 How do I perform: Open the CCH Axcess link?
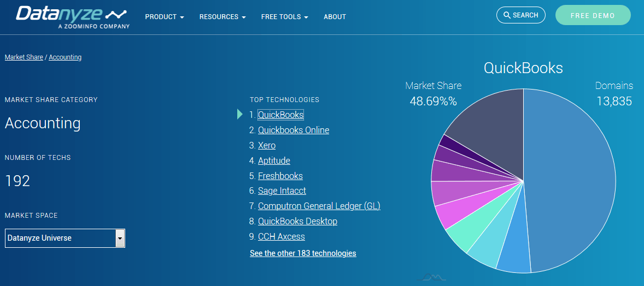coord(282,236)
